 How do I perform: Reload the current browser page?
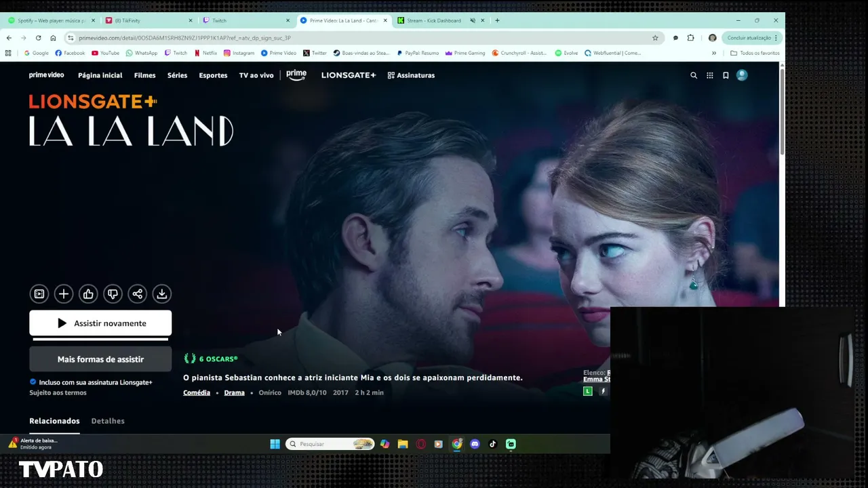38,38
